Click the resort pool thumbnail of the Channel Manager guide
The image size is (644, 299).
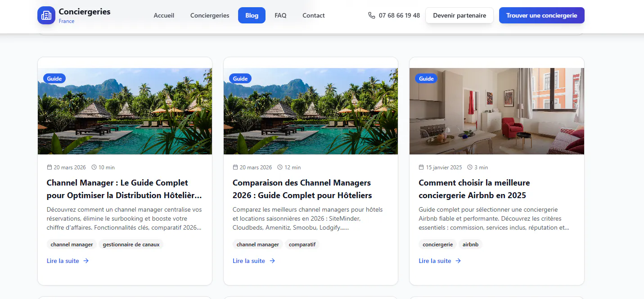coord(125,111)
